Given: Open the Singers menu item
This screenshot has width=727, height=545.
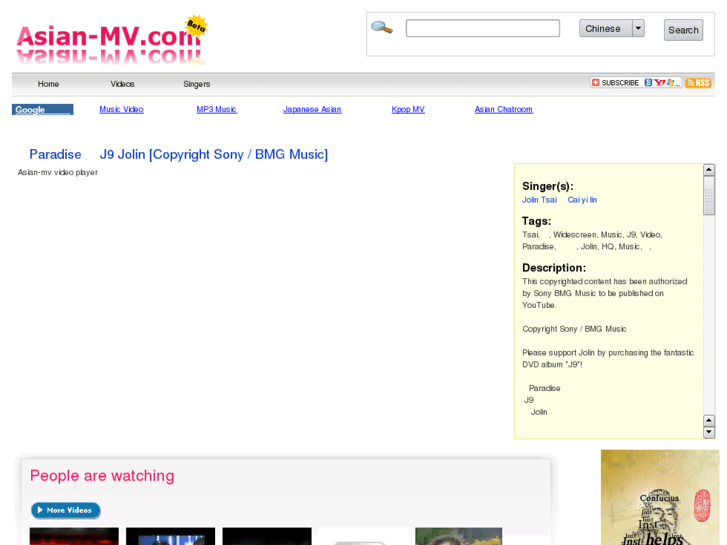Looking at the screenshot, I should coord(197,84).
